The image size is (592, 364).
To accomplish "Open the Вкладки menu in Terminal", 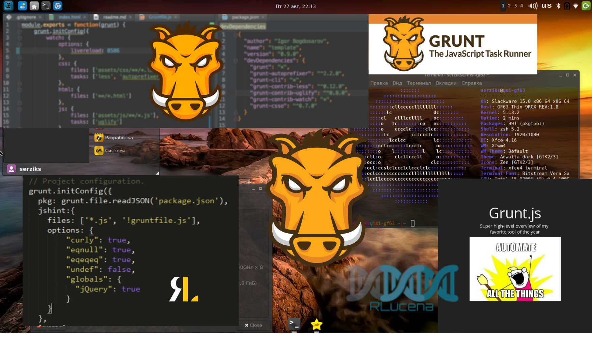I will [x=446, y=83].
